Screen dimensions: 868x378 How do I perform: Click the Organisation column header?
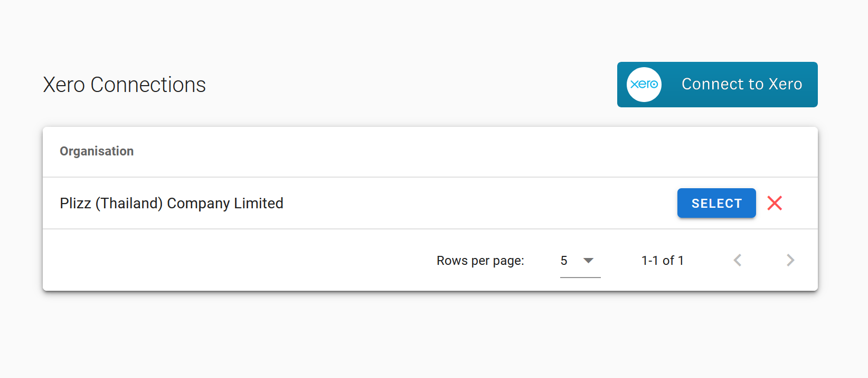pyautogui.click(x=97, y=151)
